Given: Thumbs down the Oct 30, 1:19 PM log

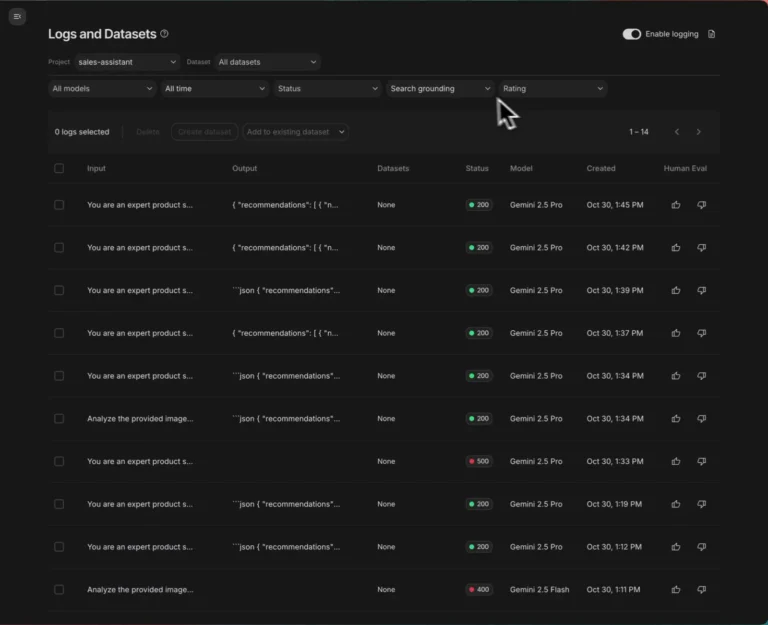Looking at the screenshot, I should coord(701,504).
